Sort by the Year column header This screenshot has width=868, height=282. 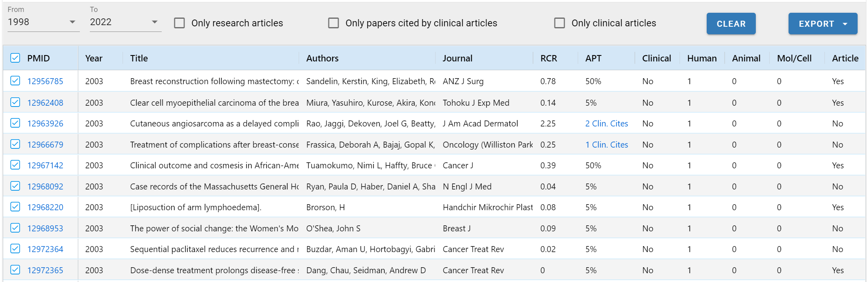[x=94, y=58]
